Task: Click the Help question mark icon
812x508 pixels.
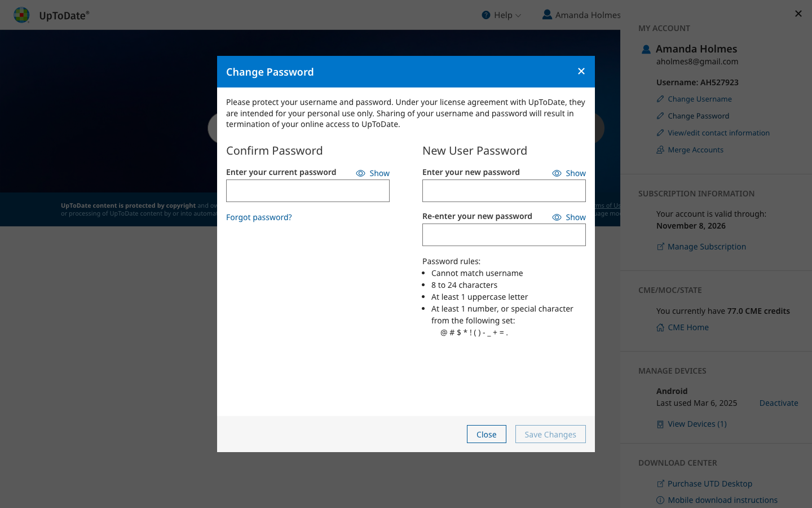Action: coord(486,15)
